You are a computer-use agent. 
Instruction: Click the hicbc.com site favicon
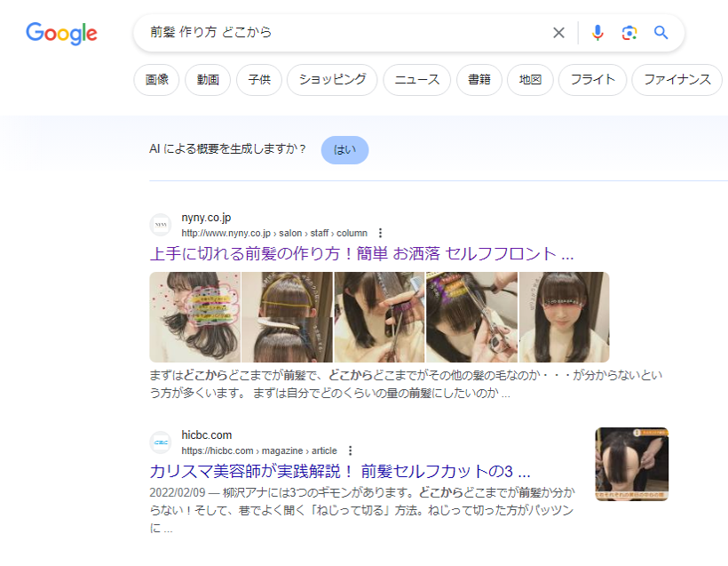tap(161, 442)
